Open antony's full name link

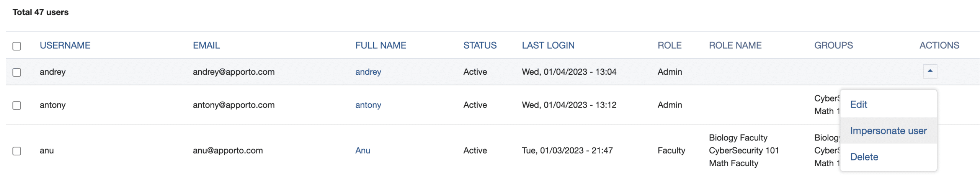pyautogui.click(x=368, y=105)
